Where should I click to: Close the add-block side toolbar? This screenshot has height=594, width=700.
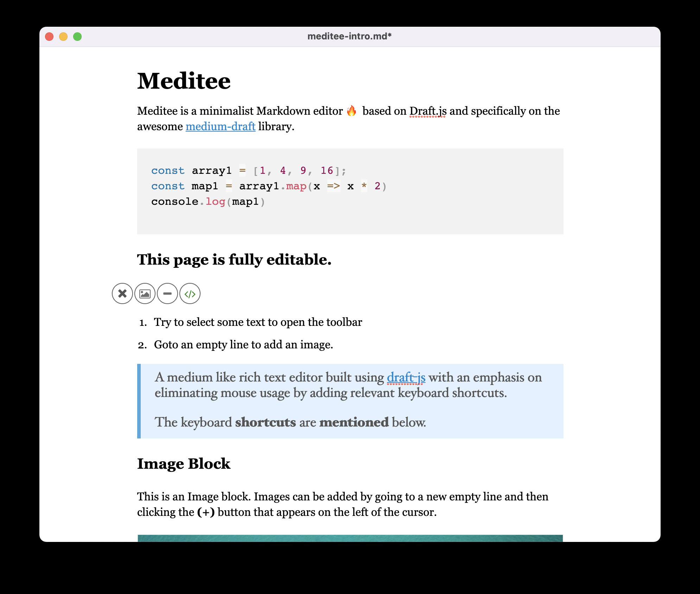(x=122, y=293)
